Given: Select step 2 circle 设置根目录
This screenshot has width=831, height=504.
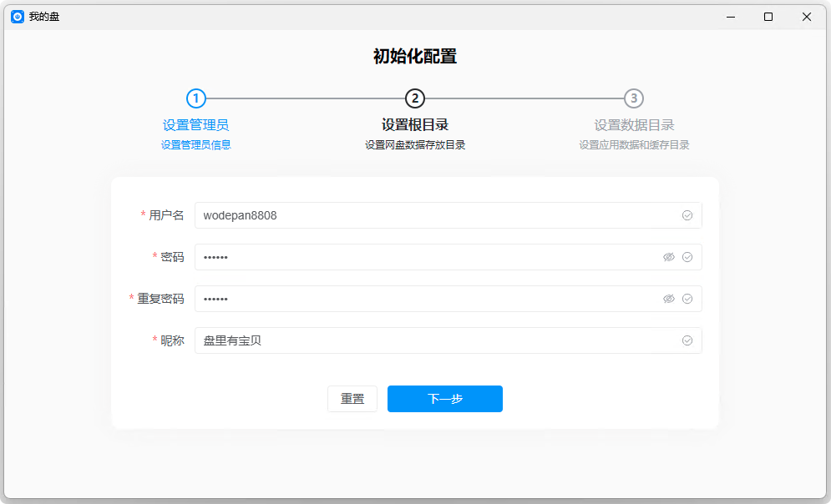Looking at the screenshot, I should pos(415,98).
